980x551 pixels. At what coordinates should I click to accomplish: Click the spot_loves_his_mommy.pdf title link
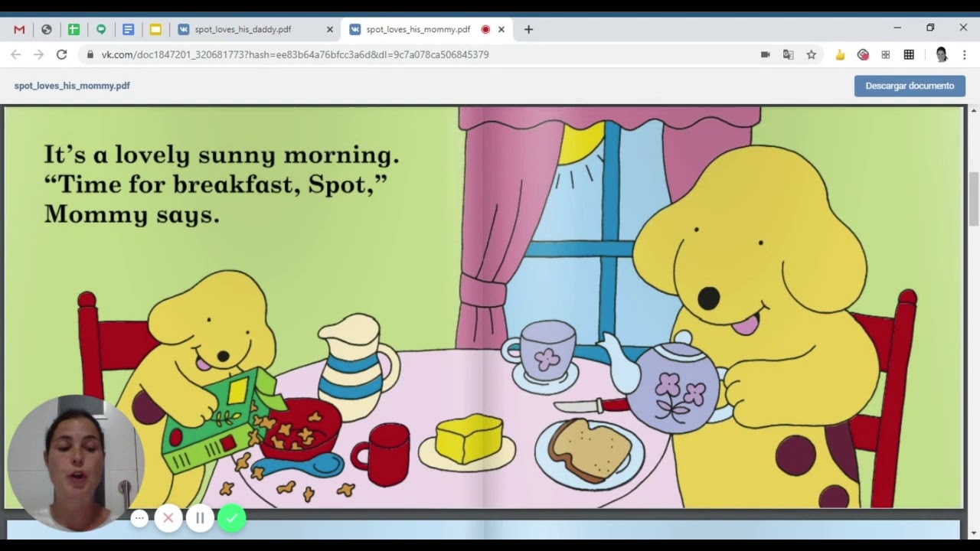coord(72,86)
